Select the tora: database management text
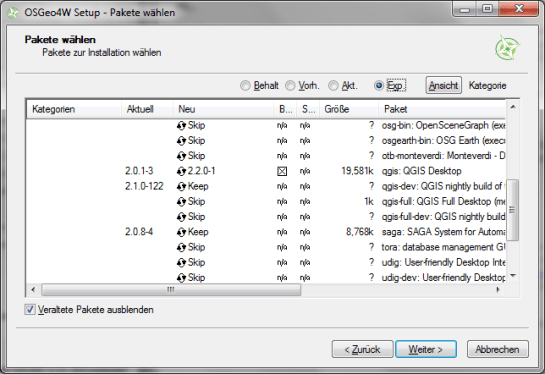 443,247
